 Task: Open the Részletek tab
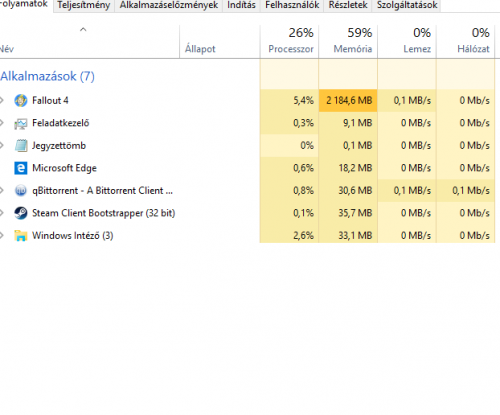click(348, 5)
